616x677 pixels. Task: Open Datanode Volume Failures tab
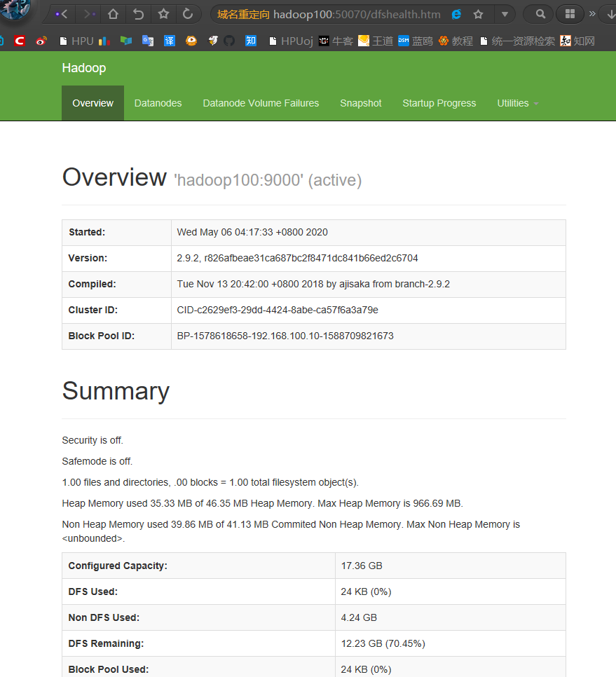coord(261,103)
